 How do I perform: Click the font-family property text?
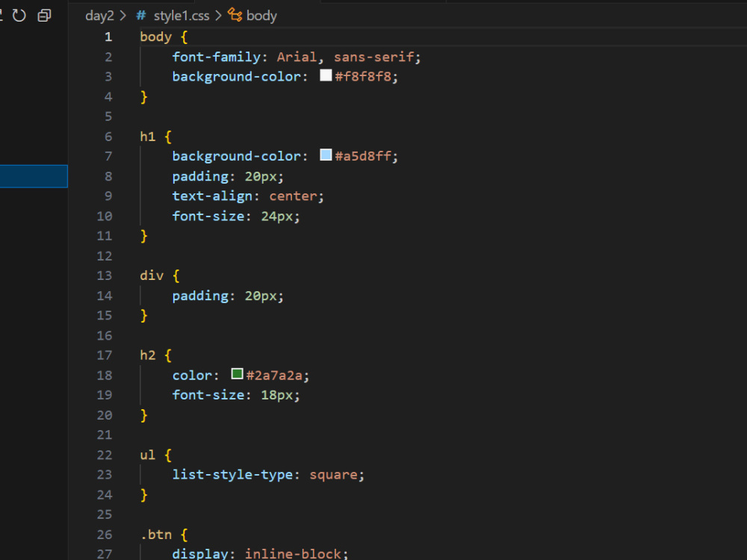coord(217,57)
